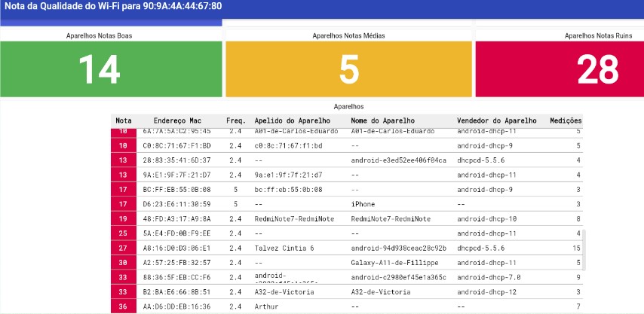Select the Aparelhos Notas Ruins label
The height and width of the screenshot is (314, 644).
598,35
